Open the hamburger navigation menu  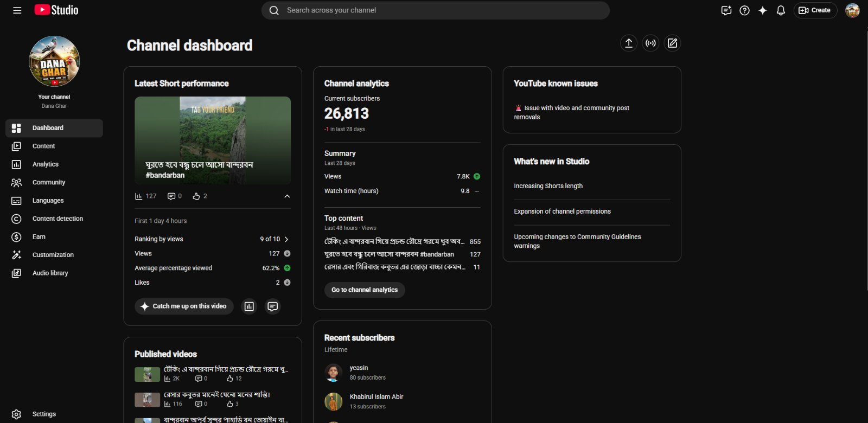coord(17,10)
